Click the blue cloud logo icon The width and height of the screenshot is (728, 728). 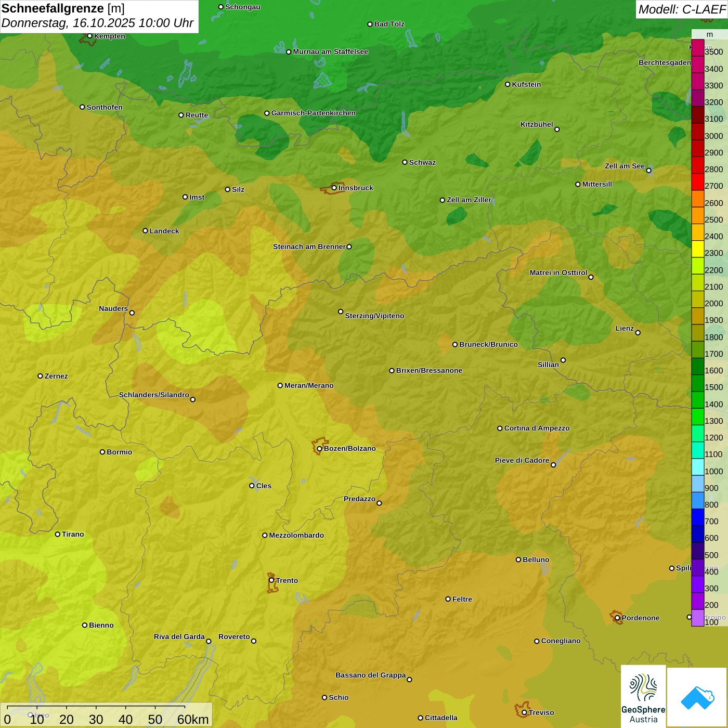click(697, 697)
